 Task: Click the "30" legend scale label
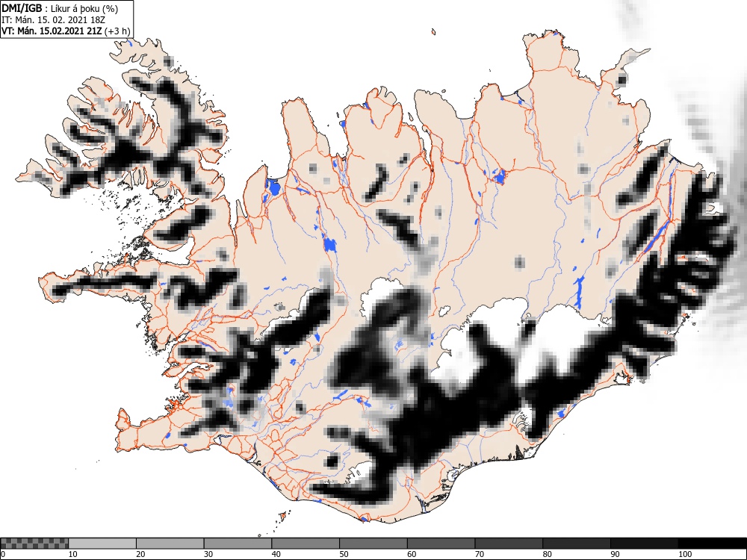pos(208,554)
